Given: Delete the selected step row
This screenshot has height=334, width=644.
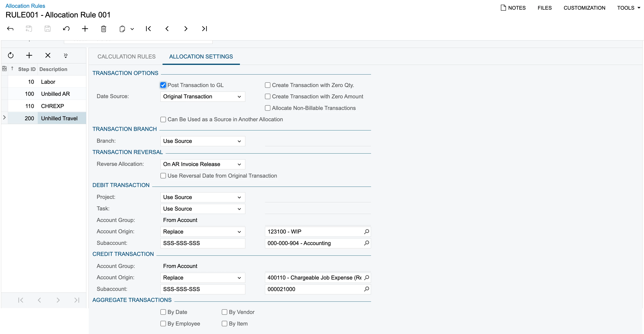Looking at the screenshot, I should 48,55.
